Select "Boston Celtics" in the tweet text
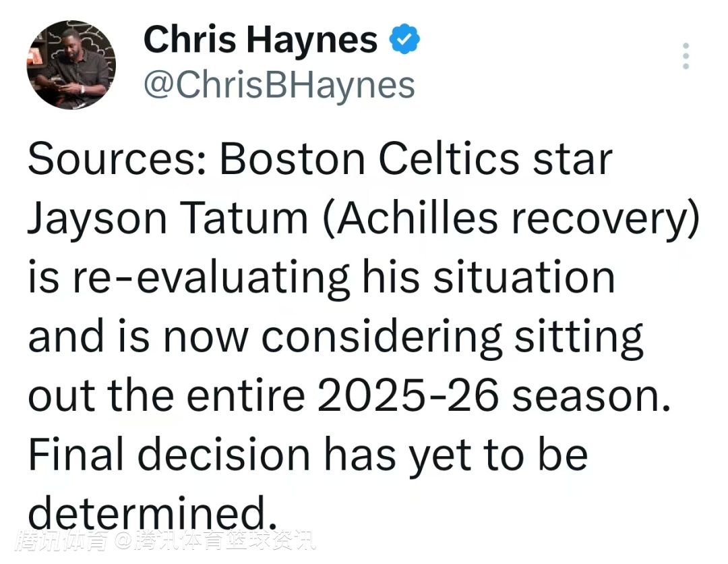 [x=366, y=161]
